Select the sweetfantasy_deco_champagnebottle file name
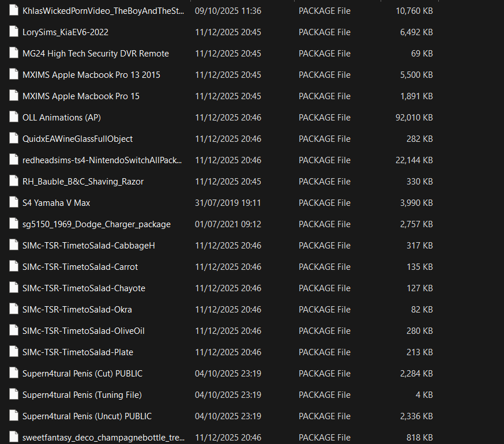The width and height of the screenshot is (504, 444). pyautogui.click(x=103, y=438)
